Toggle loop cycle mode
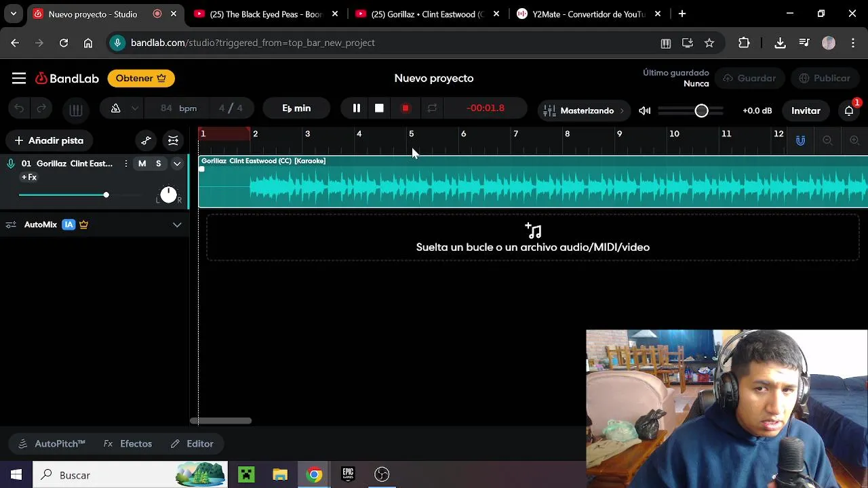This screenshot has width=868, height=488. 432,108
